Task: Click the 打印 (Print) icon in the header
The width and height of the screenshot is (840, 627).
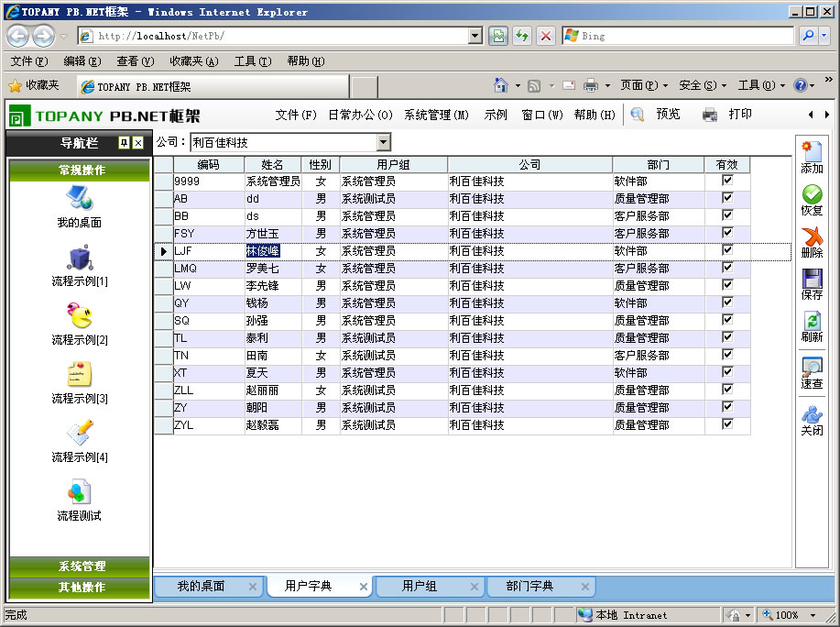Action: pos(710,114)
